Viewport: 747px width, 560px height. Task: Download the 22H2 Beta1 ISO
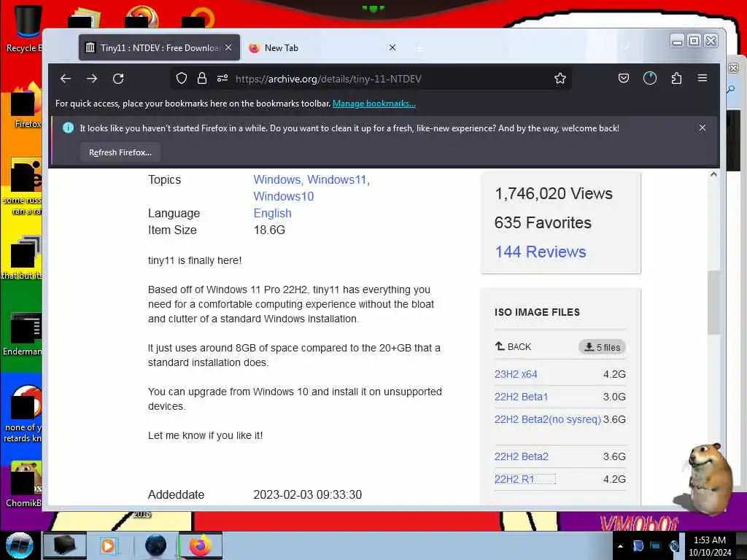pyautogui.click(x=521, y=397)
